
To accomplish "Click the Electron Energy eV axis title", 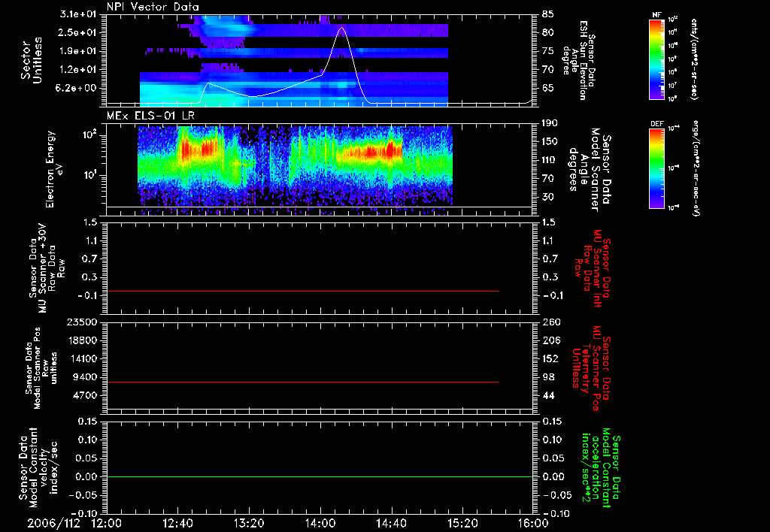I will [54, 169].
